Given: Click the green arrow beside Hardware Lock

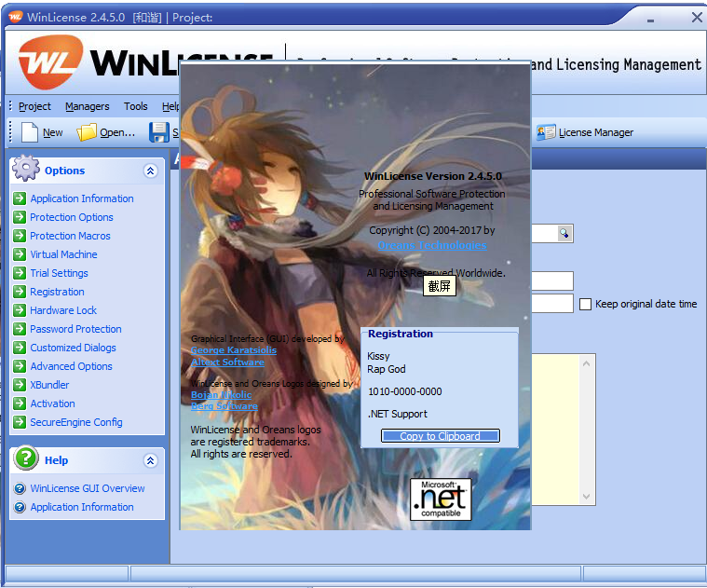Looking at the screenshot, I should pyautogui.click(x=20, y=310).
